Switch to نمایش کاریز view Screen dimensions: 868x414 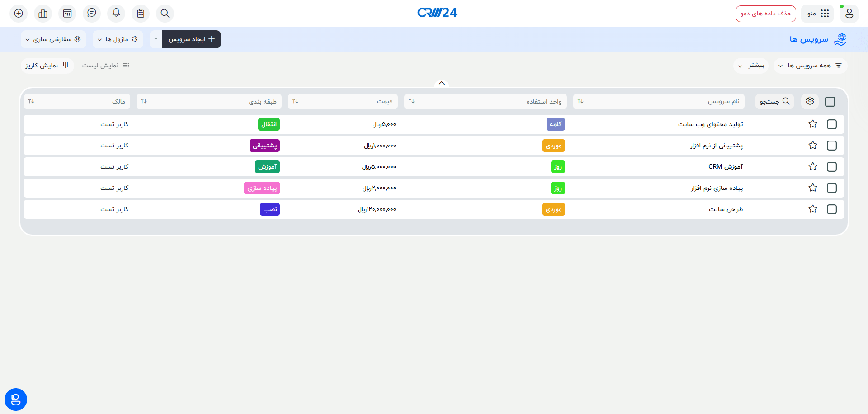pos(47,66)
